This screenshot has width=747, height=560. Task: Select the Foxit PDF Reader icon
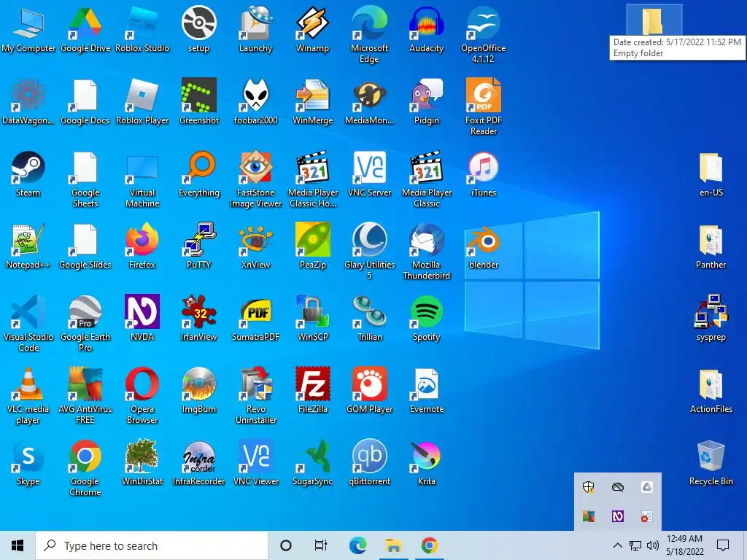click(484, 106)
